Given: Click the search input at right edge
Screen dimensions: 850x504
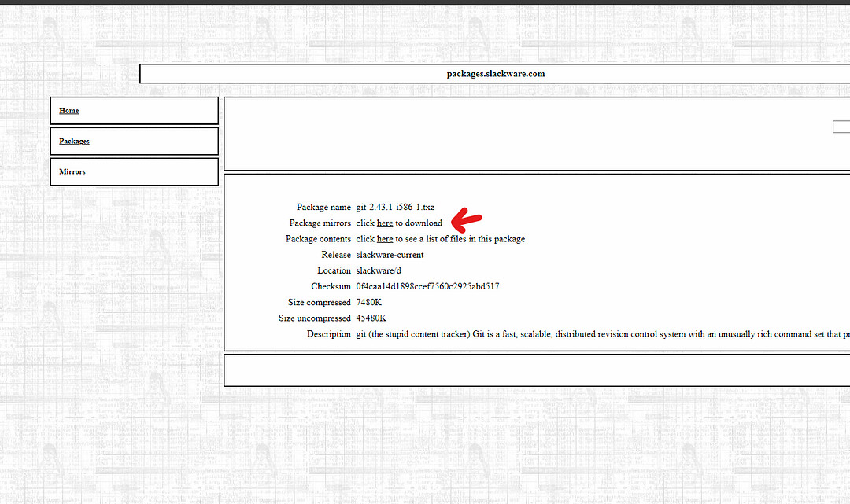Looking at the screenshot, I should click(841, 127).
